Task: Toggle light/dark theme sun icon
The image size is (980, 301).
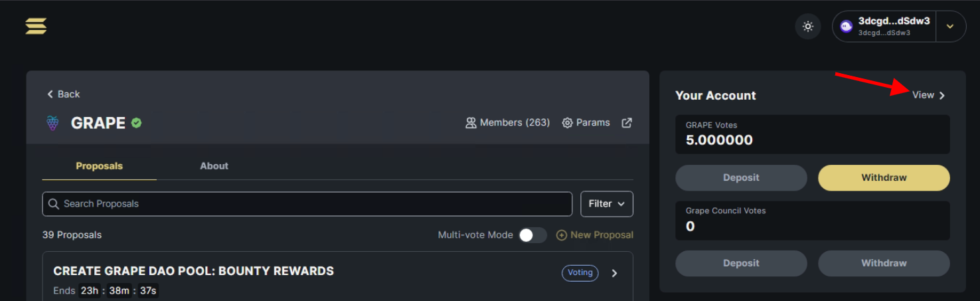Action: [x=808, y=27]
